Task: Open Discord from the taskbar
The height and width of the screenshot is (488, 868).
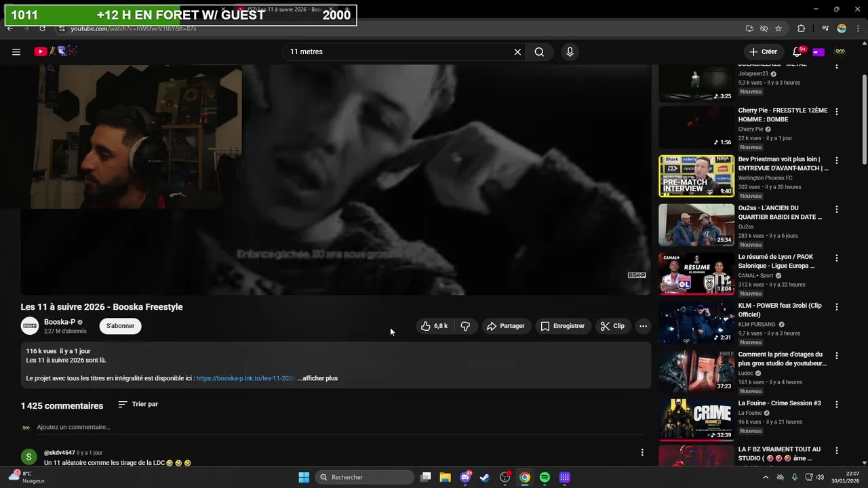Action: pos(465,477)
